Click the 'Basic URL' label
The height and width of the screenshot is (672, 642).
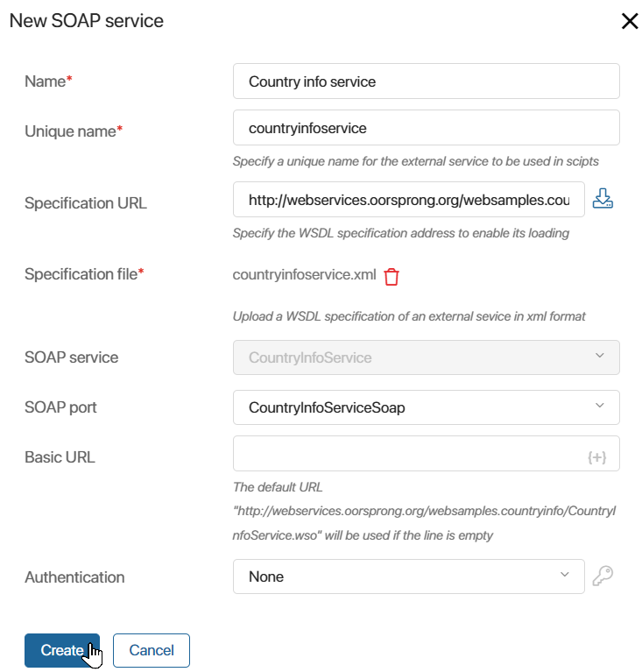[x=60, y=456]
